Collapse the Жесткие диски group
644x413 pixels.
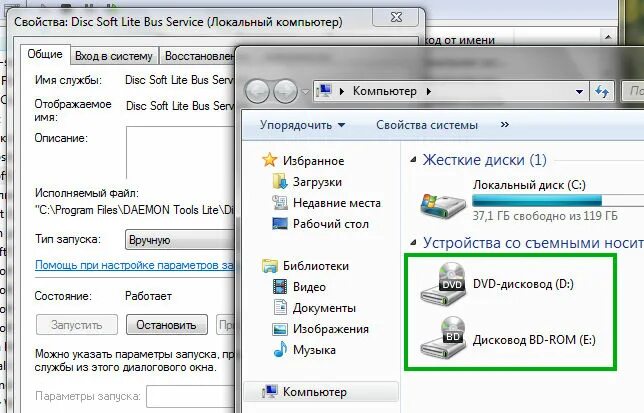413,160
